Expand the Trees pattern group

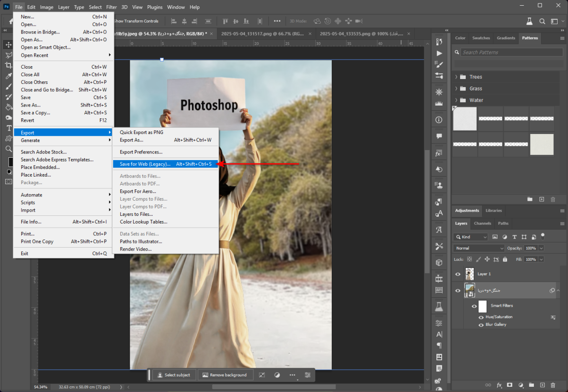click(x=456, y=77)
